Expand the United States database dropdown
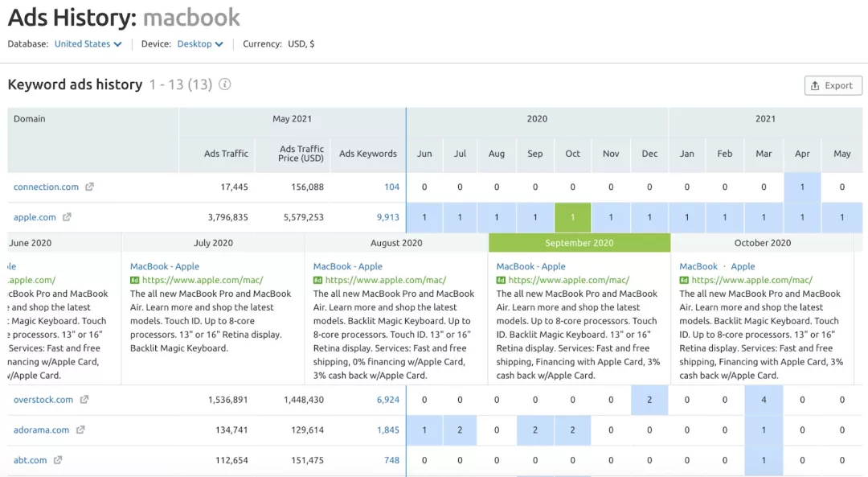868x477 pixels. [88, 43]
